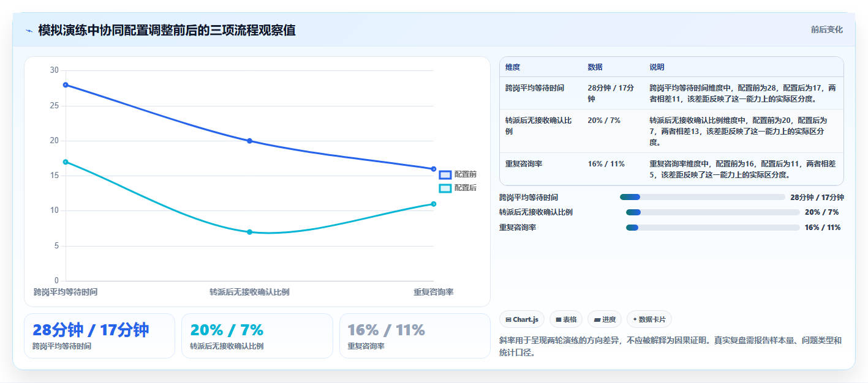Image resolution: width=868 pixels, height=383 pixels.
Task: Click the 斜率用于呈现 footnote text
Action: click(671, 346)
